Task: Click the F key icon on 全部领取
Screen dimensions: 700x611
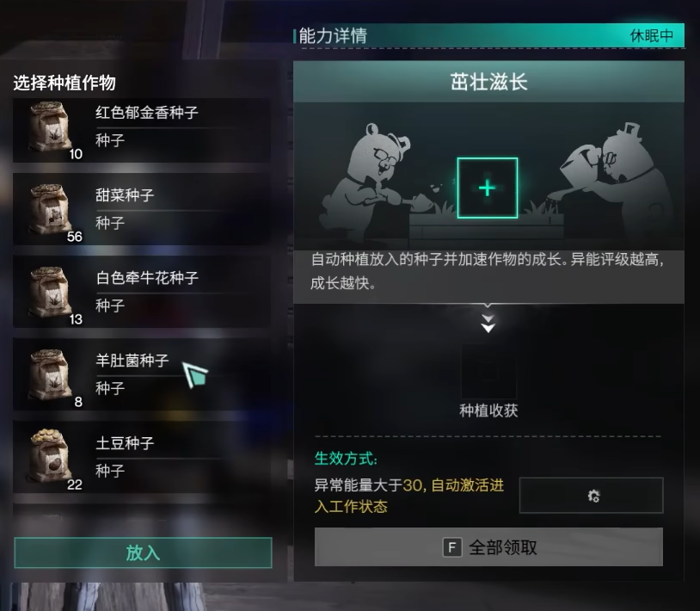Action: point(451,547)
